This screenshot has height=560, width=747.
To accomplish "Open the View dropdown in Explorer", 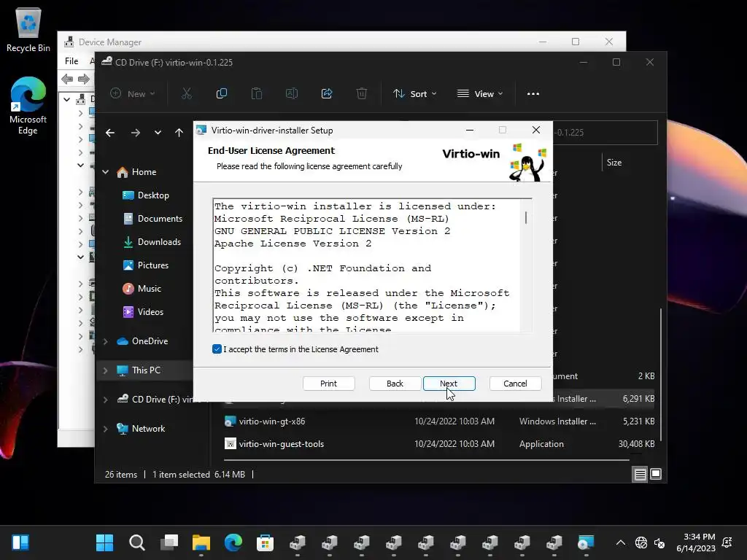I will coord(480,94).
